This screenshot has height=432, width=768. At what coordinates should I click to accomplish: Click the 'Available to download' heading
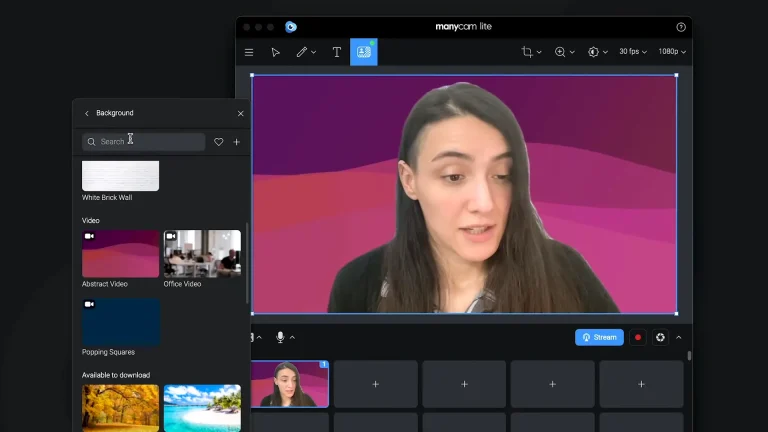(x=116, y=375)
